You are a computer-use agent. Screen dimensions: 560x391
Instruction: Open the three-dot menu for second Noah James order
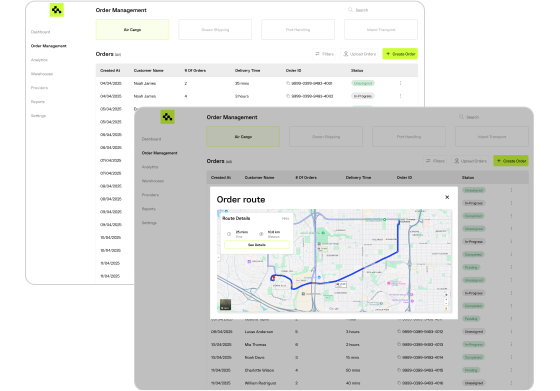pyautogui.click(x=400, y=96)
